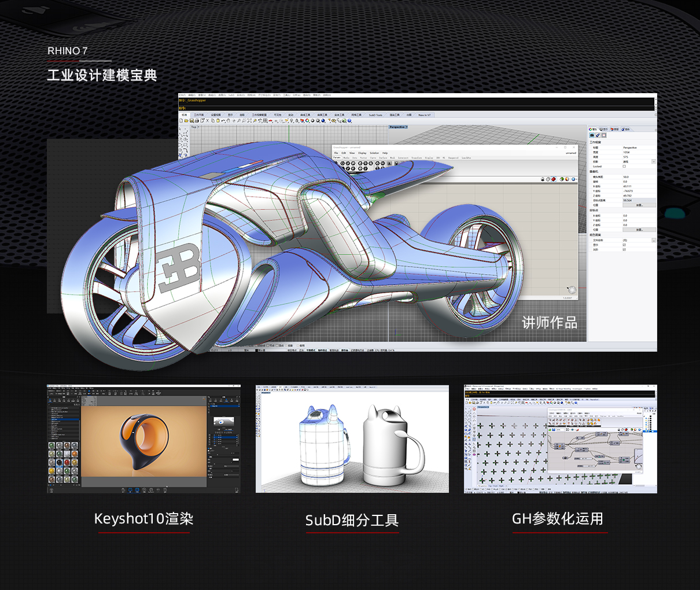
Task: Open the SubD mug modeling screenshot thumbnail
Action: (x=352, y=439)
